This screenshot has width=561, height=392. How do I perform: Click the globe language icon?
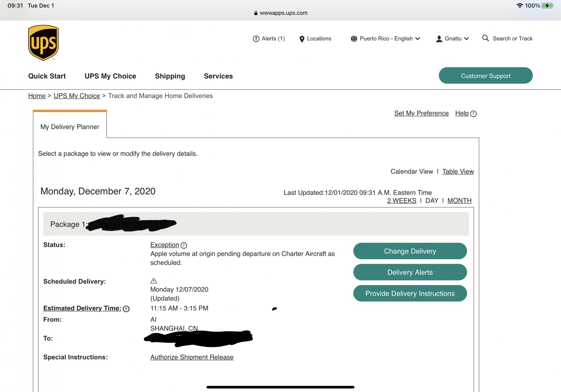pyautogui.click(x=354, y=39)
